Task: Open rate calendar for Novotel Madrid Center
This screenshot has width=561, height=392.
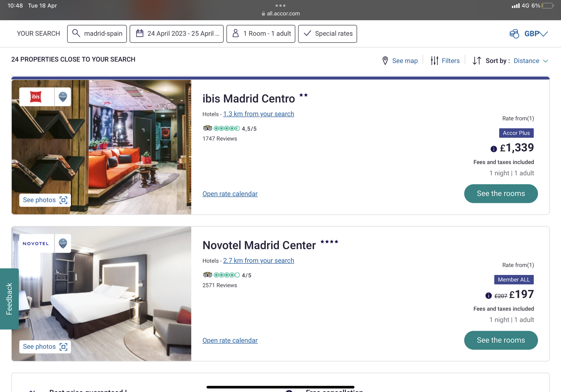Action: 230,340
